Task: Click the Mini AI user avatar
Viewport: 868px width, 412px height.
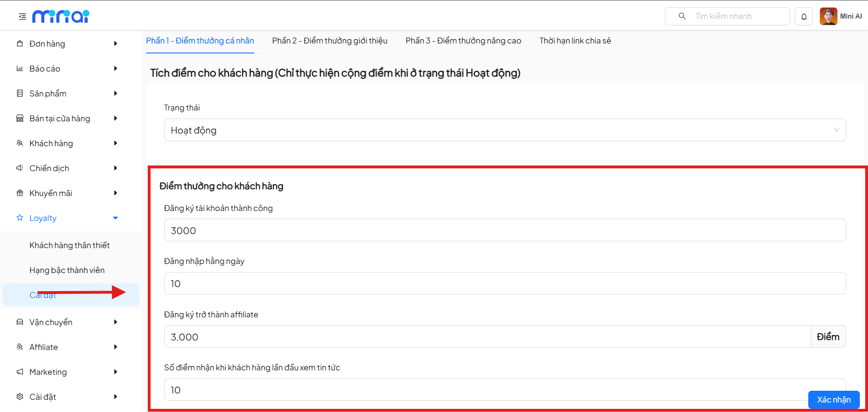Action: tap(828, 16)
